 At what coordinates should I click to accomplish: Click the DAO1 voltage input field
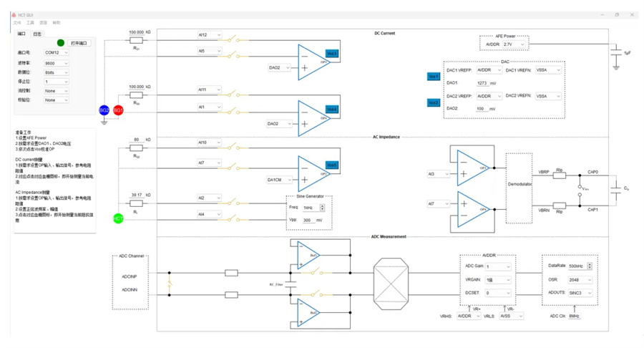click(x=487, y=83)
